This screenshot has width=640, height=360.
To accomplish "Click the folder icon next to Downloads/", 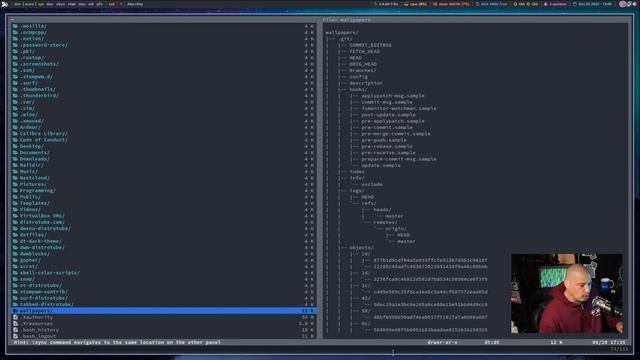I will (x=15, y=159).
